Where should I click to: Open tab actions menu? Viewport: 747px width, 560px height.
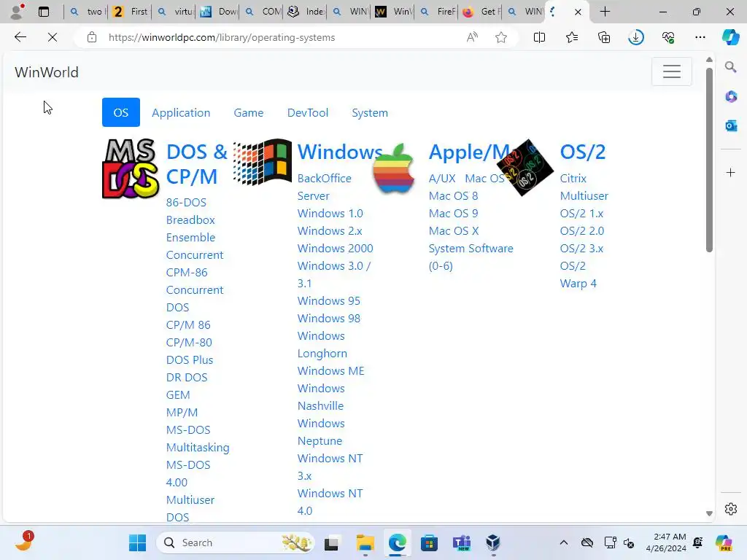click(43, 12)
